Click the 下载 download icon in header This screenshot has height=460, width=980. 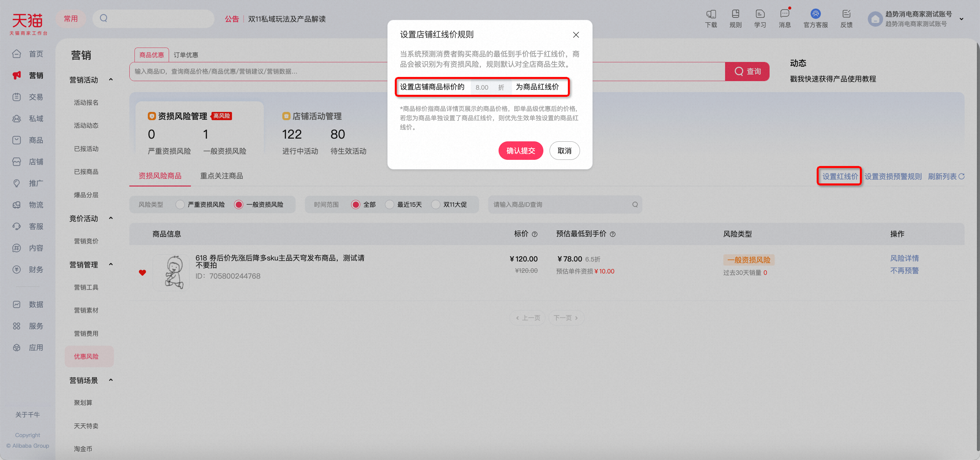point(711,14)
